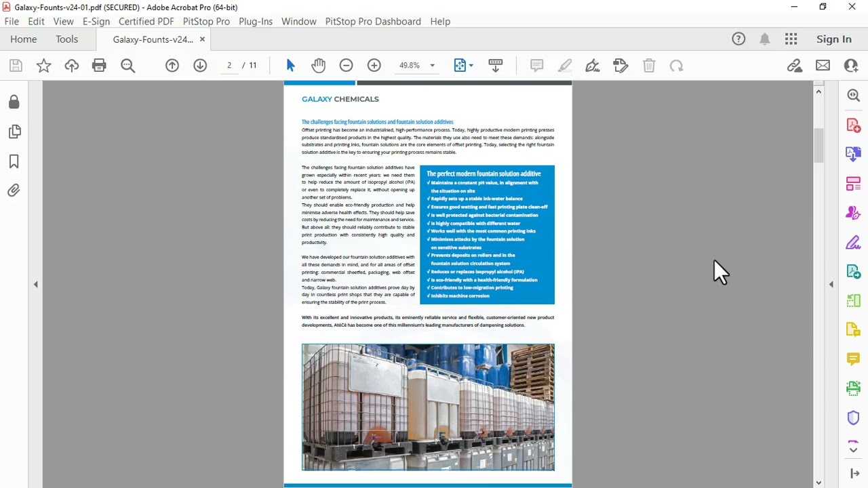Open the stamp tool
The image size is (868, 488).
point(620,66)
